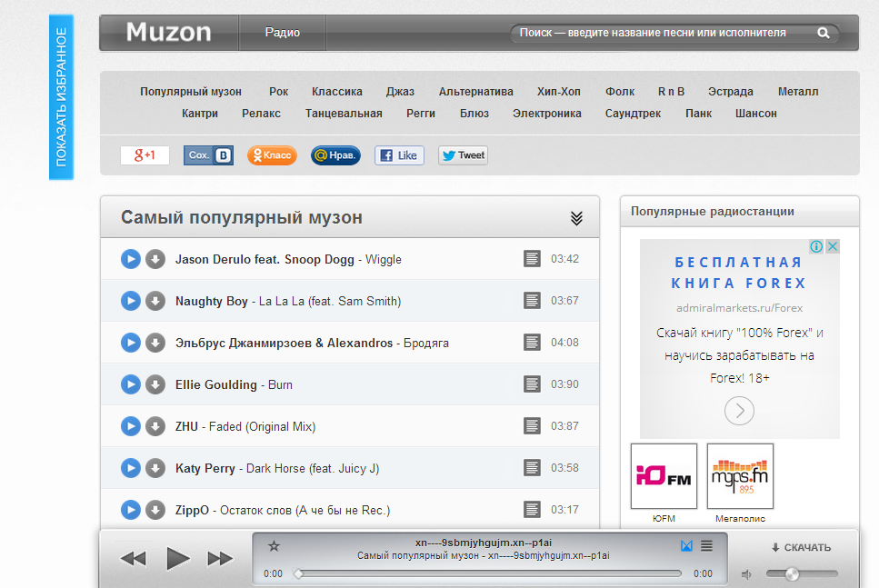Viewport: 879px width, 588px height.
Task: Click Скачать download button in player
Action: click(x=802, y=547)
